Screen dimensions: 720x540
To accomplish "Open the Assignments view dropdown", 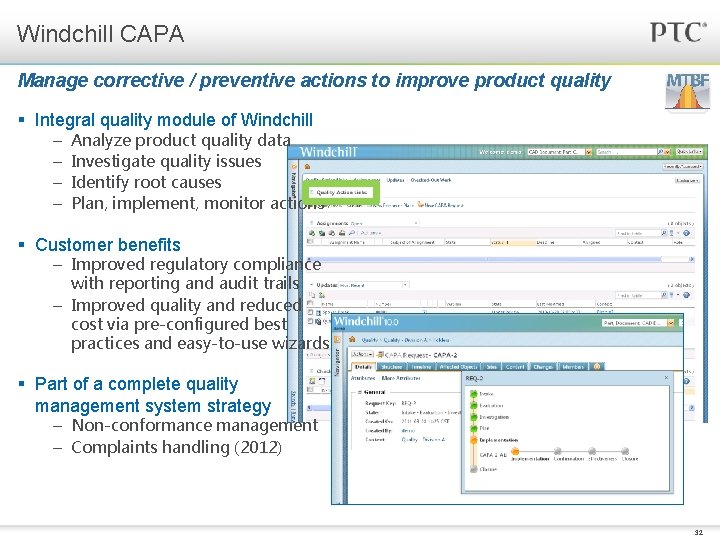I will click(x=416, y=223).
